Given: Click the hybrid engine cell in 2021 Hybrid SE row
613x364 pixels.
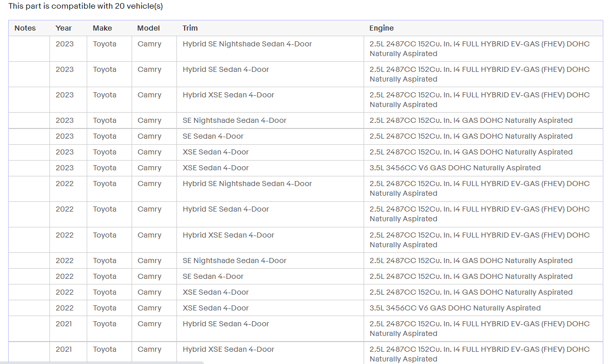Looking at the screenshot, I should click(483, 329).
